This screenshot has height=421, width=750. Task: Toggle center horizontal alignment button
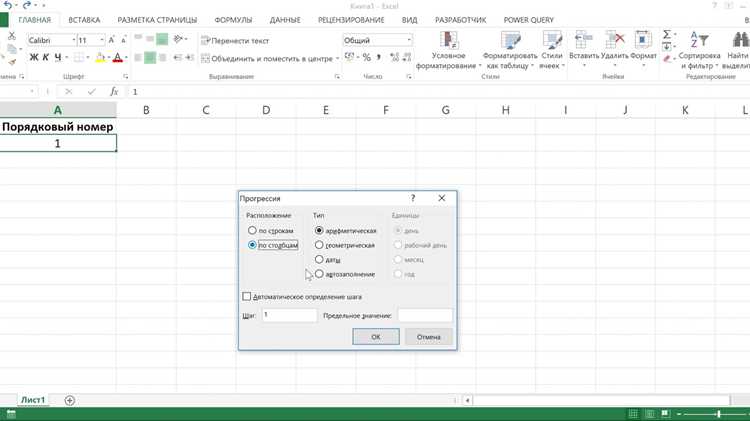click(x=150, y=58)
